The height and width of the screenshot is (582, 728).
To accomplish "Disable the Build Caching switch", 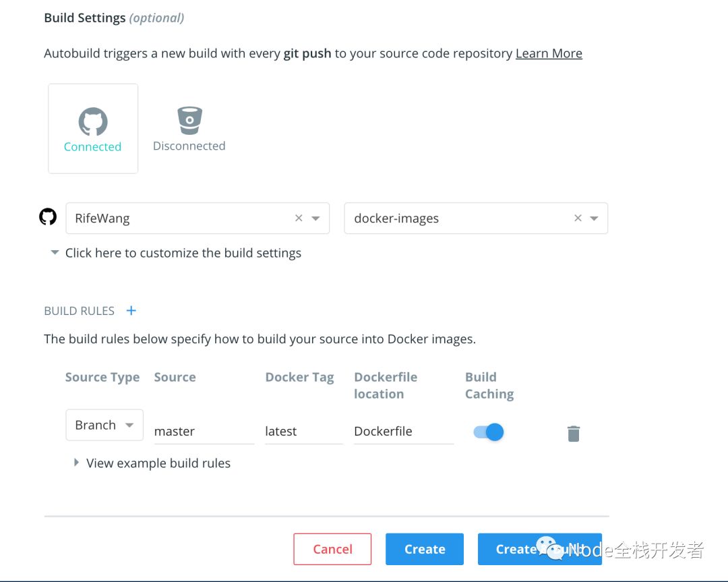I will click(x=489, y=432).
